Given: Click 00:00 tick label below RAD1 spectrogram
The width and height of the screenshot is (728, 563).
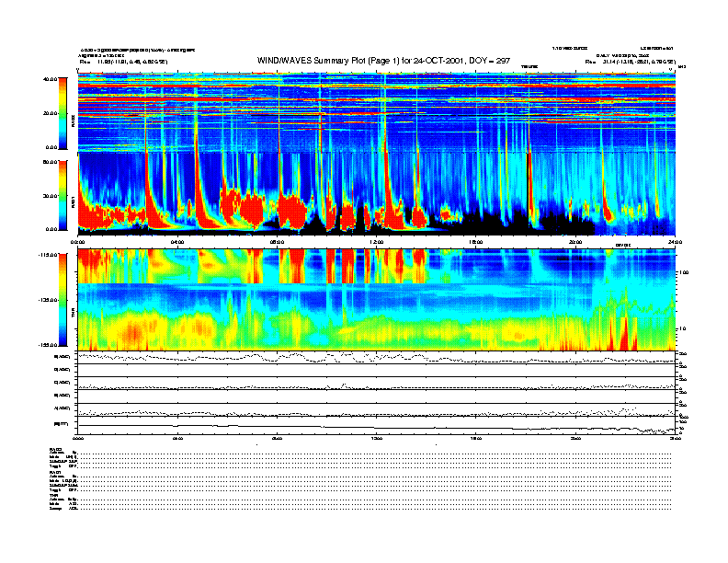Looking at the screenshot, I should 77,243.
